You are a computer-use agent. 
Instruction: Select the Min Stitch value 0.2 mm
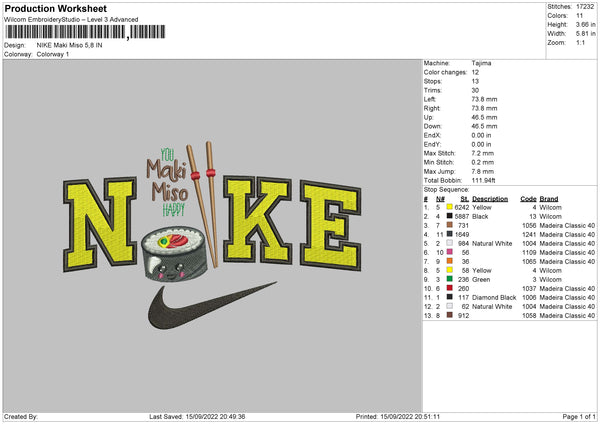click(483, 162)
